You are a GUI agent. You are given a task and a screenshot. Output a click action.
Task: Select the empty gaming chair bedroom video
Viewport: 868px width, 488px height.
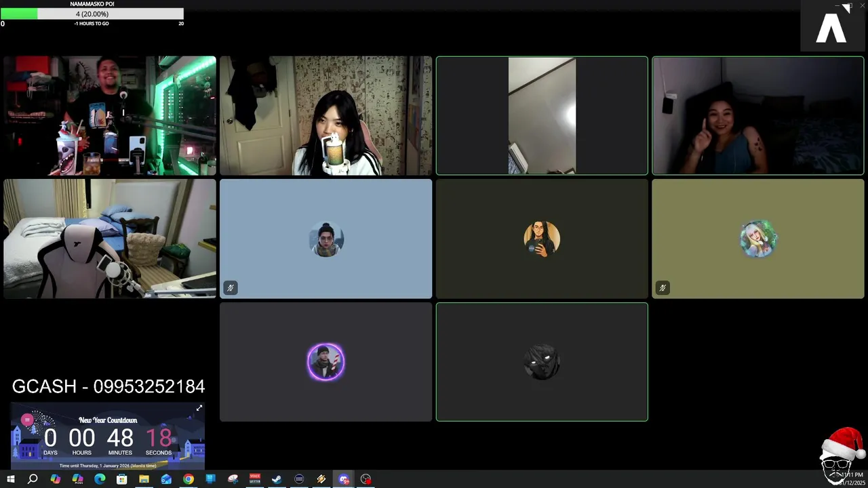[110, 239]
